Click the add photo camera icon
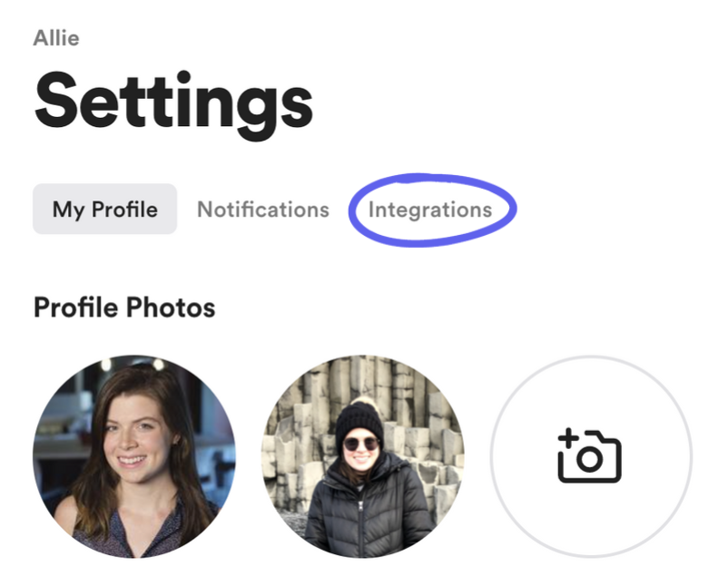The width and height of the screenshot is (728, 586). click(589, 456)
